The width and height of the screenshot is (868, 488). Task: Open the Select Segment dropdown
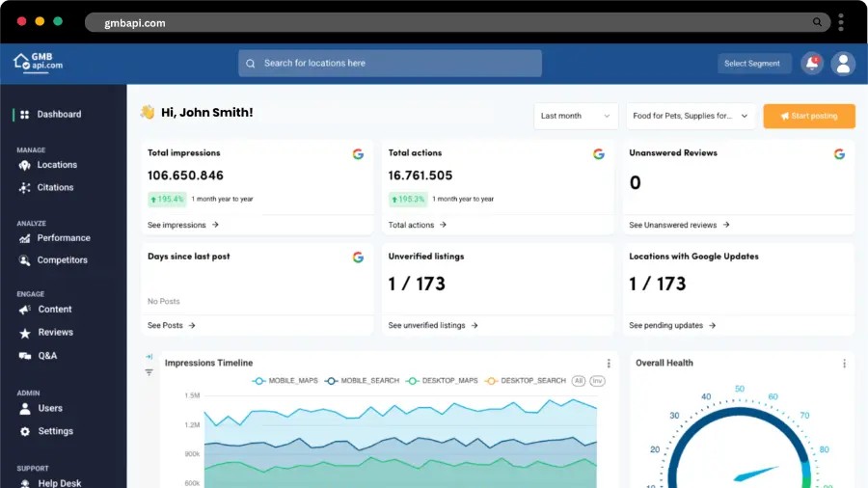coord(752,64)
